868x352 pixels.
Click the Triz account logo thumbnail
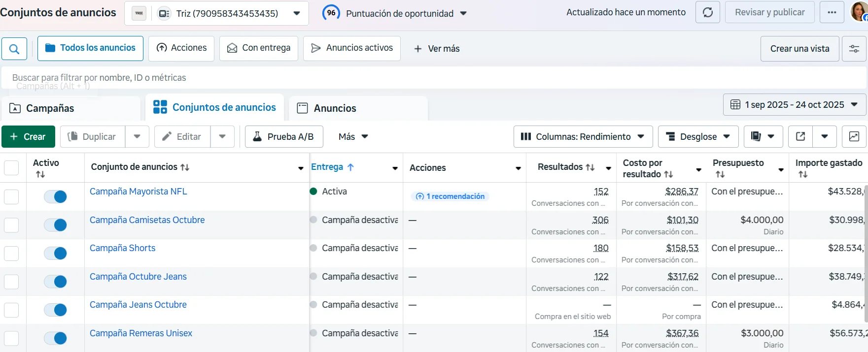pyautogui.click(x=139, y=13)
